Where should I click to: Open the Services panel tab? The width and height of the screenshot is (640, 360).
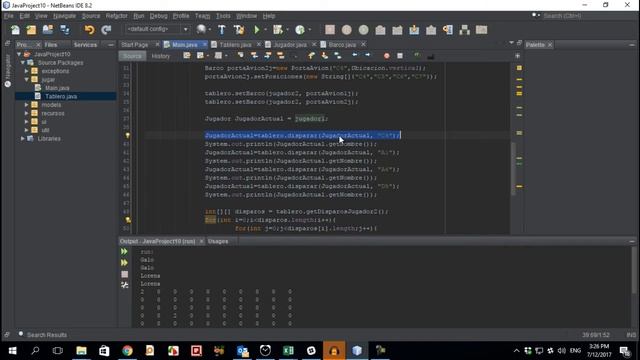pos(85,44)
